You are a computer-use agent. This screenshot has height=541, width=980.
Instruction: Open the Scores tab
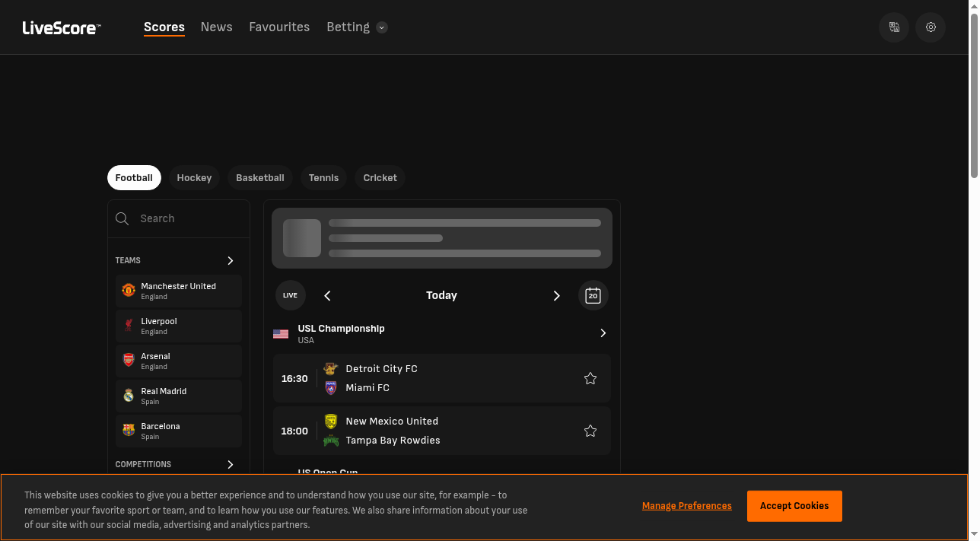pos(164,27)
